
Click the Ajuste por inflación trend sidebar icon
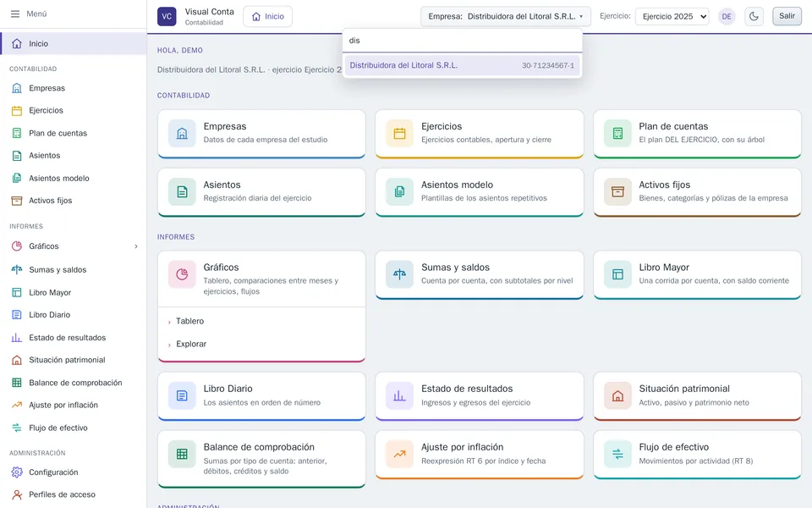click(x=17, y=405)
